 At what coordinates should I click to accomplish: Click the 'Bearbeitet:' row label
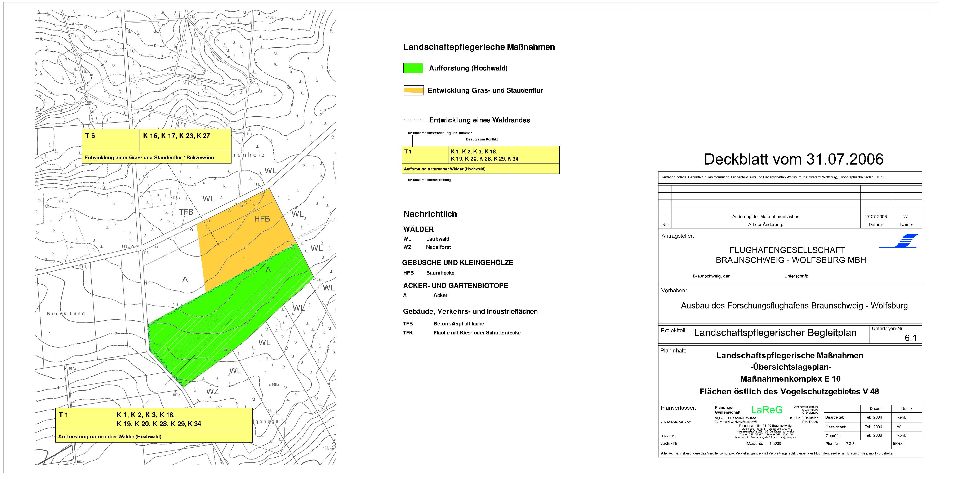click(835, 417)
